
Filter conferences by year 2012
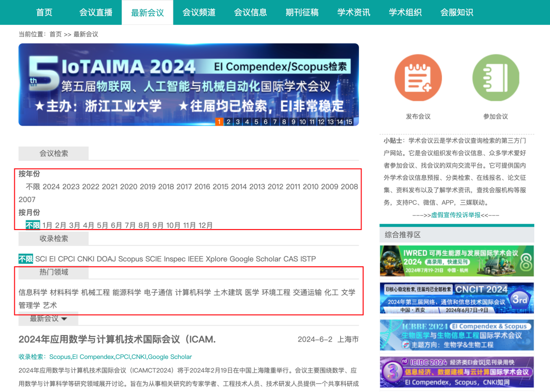tap(276, 186)
